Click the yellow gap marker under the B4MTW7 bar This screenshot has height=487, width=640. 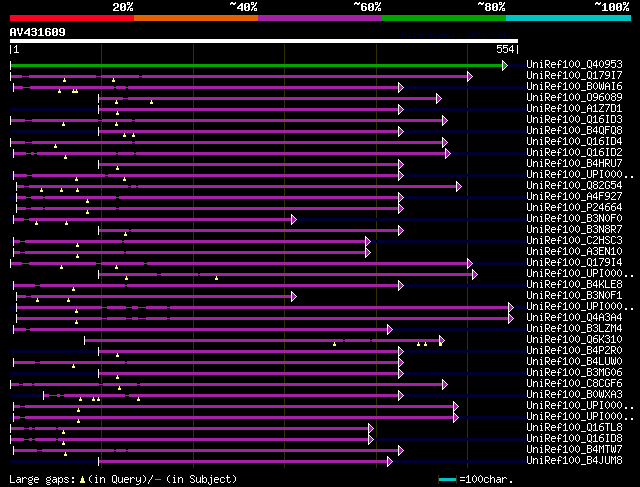coord(65,454)
